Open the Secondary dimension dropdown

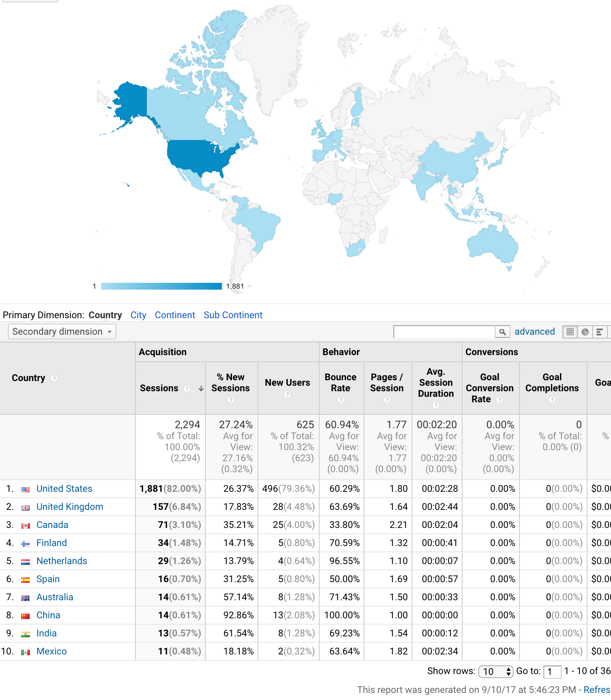(x=62, y=332)
